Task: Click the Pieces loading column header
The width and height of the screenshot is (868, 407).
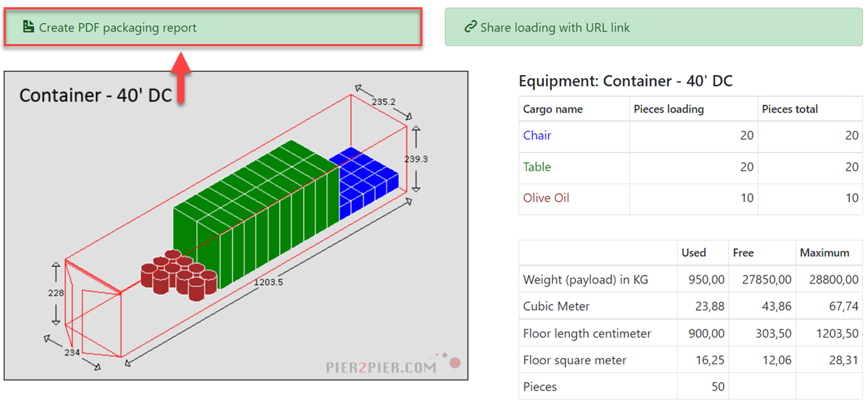Action: coord(669,109)
